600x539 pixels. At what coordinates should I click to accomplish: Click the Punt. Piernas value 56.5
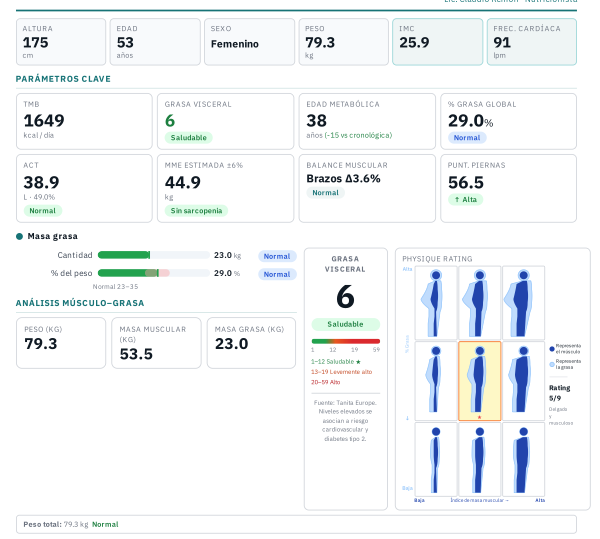(x=466, y=182)
